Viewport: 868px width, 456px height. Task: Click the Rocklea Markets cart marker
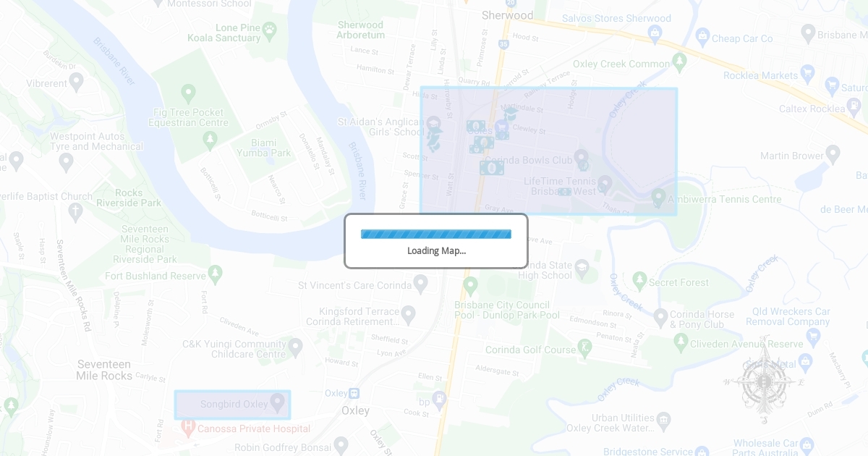(807, 73)
